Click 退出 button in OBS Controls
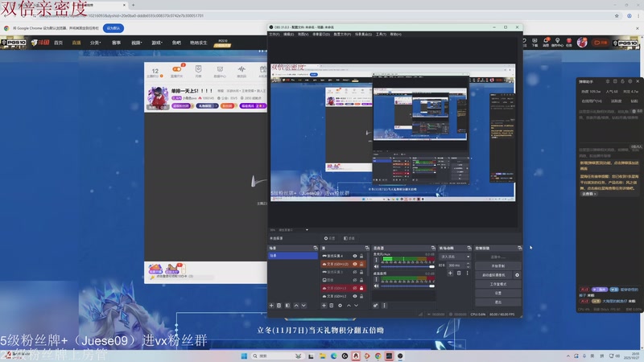The height and width of the screenshot is (362, 644). coord(498,302)
